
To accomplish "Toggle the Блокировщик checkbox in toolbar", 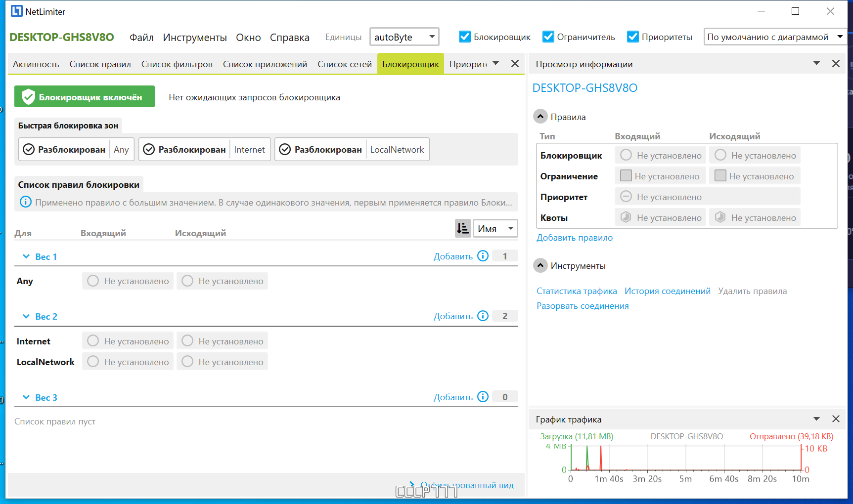I will click(x=465, y=37).
